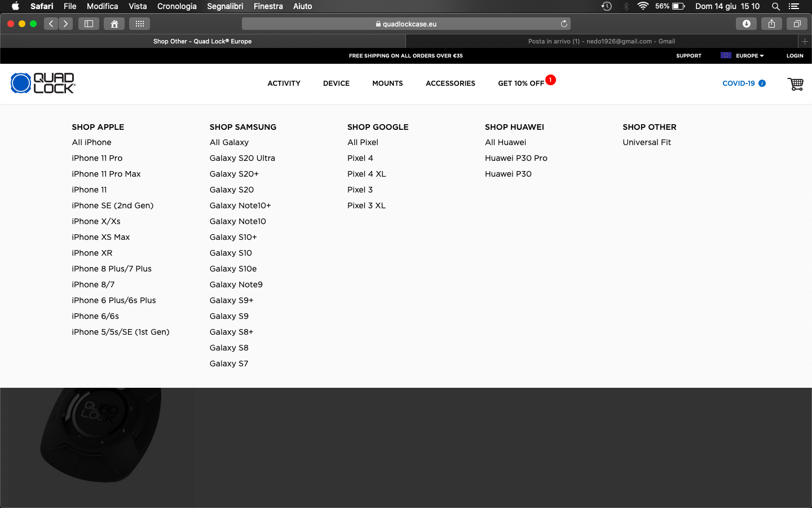The image size is (812, 508).
Task: Open the Segnalibri menu
Action: point(225,6)
